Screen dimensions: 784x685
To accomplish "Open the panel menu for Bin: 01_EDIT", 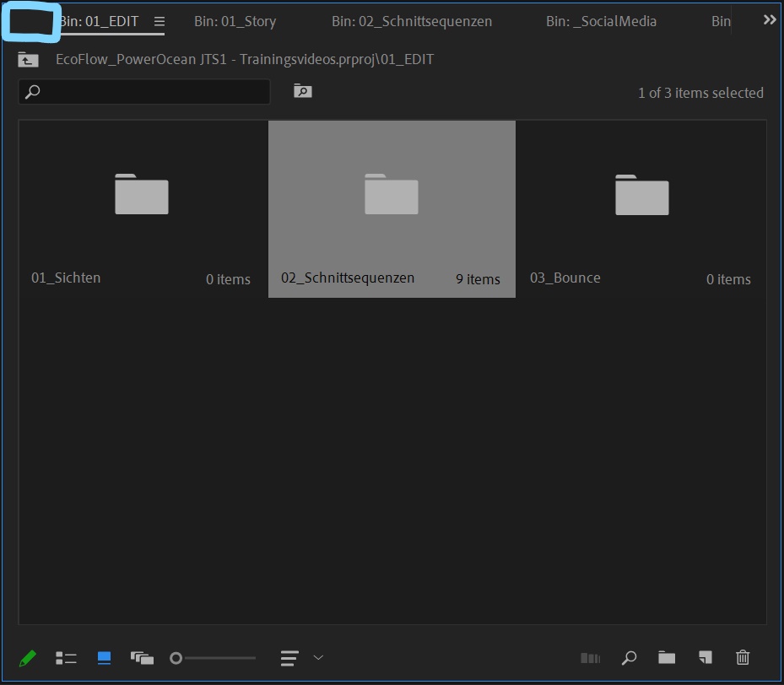I will coord(160,22).
